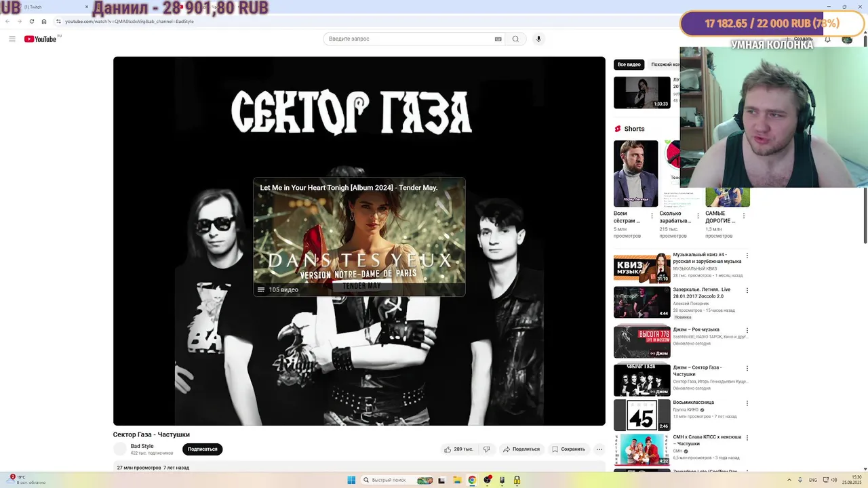Go back in the browser
The height and width of the screenshot is (488, 868).
pyautogui.click(x=7, y=21)
